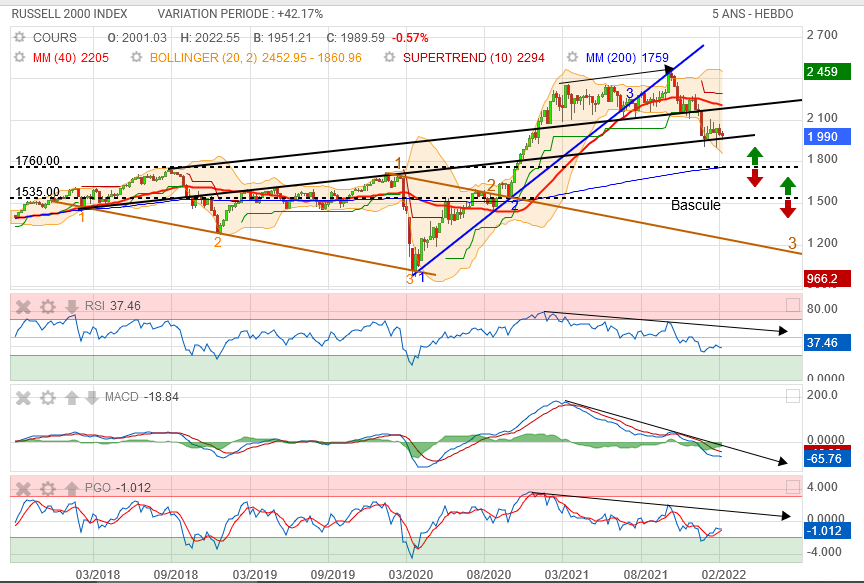Click the 03/2019 date on time axis

click(255, 575)
